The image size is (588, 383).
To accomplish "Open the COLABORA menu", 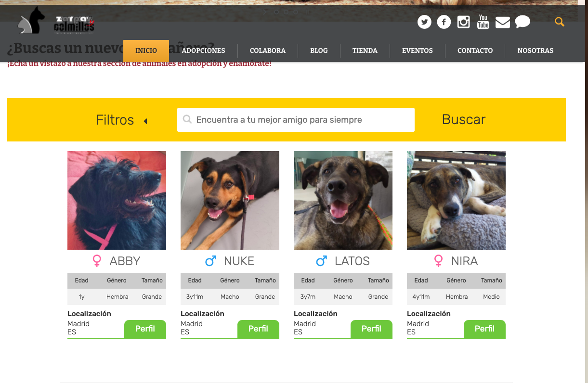I will point(268,51).
